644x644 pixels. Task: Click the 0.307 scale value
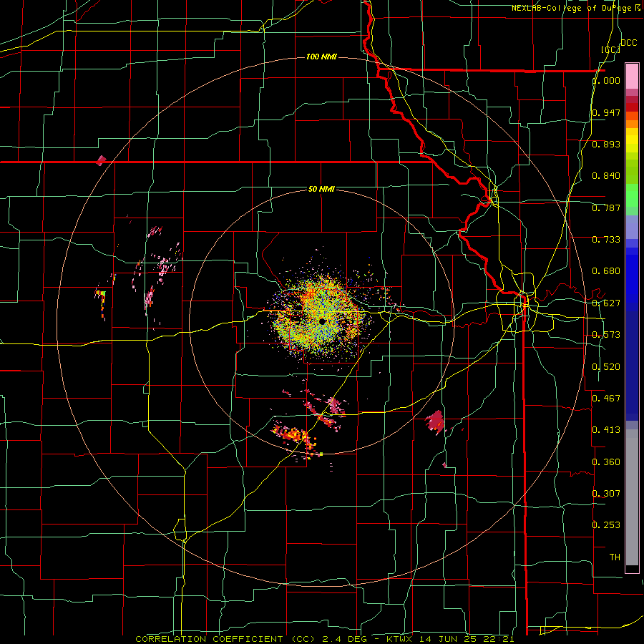(x=606, y=493)
